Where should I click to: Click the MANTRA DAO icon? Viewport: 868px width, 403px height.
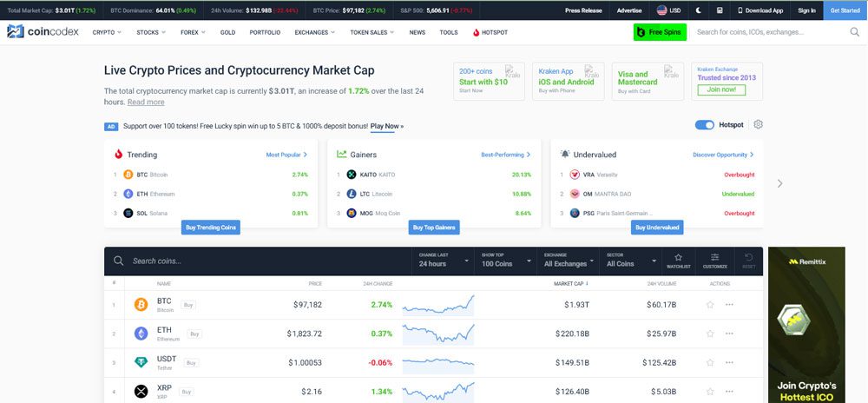(575, 194)
